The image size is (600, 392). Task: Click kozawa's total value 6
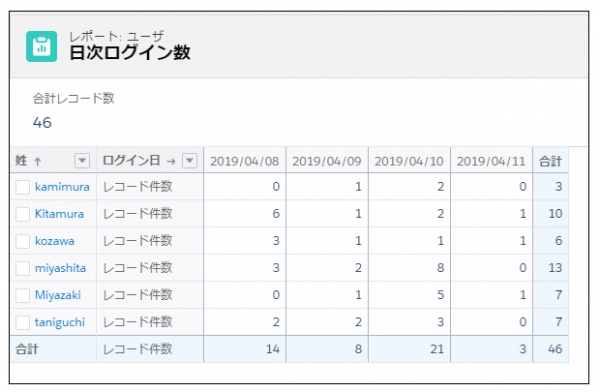(x=559, y=241)
